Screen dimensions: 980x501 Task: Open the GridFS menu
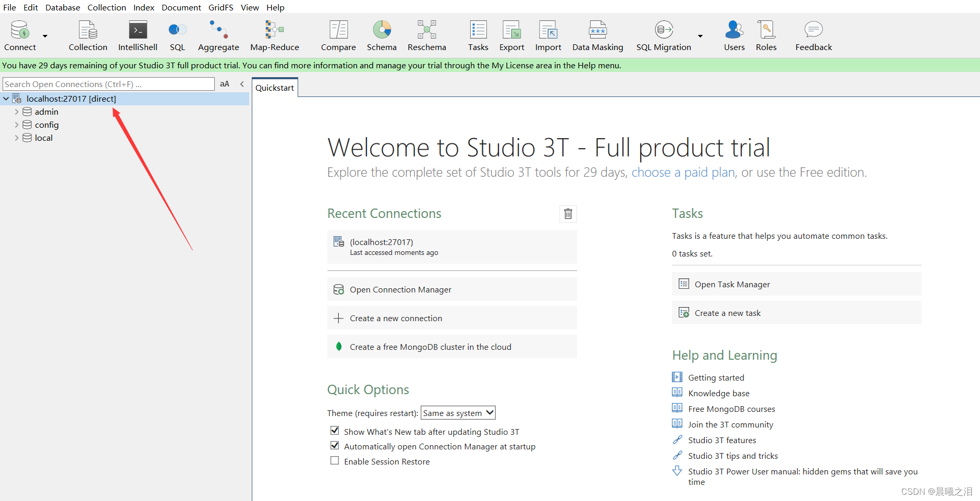[220, 7]
